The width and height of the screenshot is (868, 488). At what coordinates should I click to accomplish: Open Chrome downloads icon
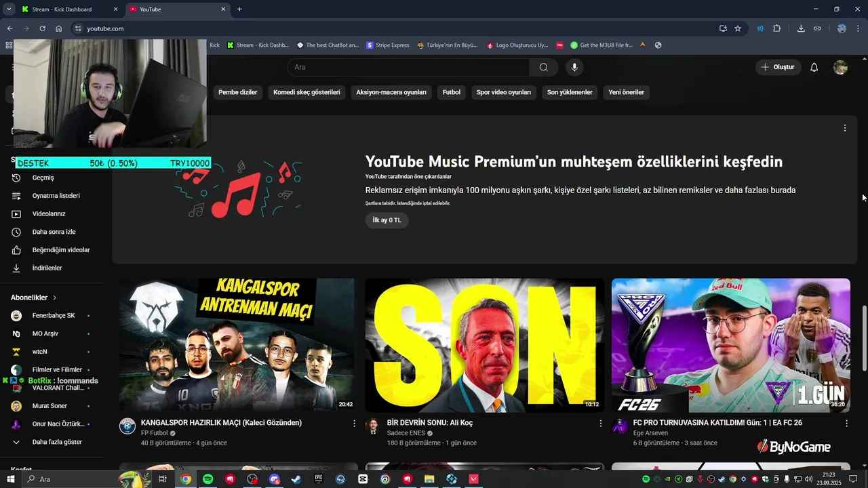point(801,28)
